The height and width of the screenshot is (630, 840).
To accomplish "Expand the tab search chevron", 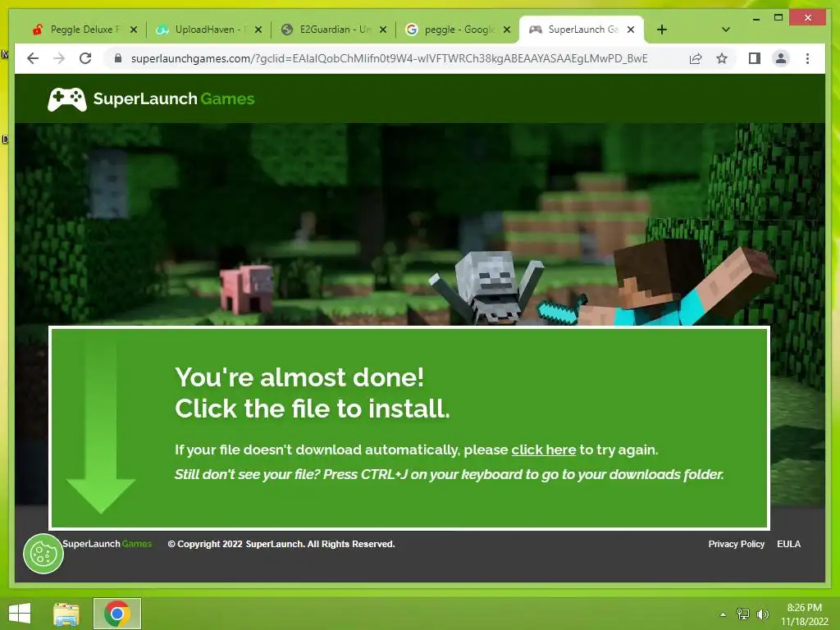I will click(x=726, y=30).
